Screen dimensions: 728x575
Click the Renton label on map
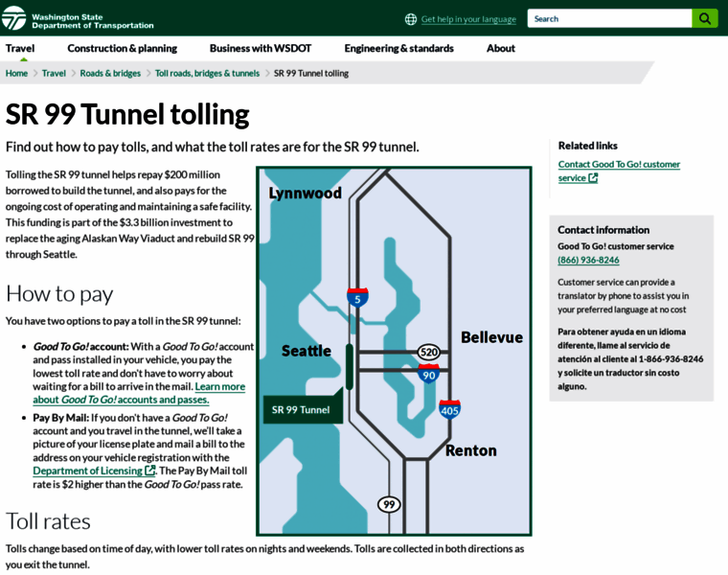click(x=470, y=450)
